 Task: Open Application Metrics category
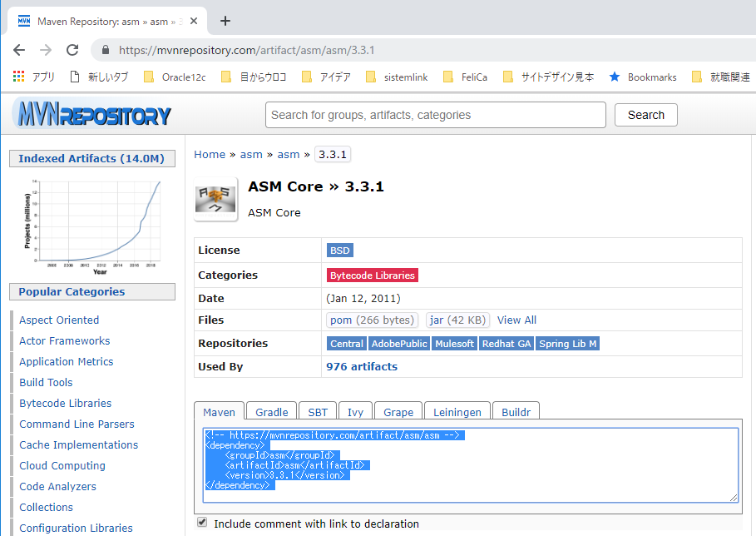click(66, 361)
